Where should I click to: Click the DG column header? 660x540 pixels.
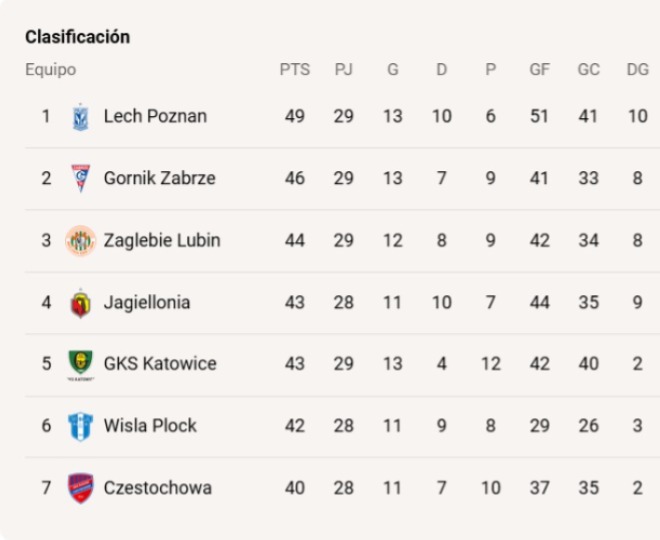tap(638, 69)
